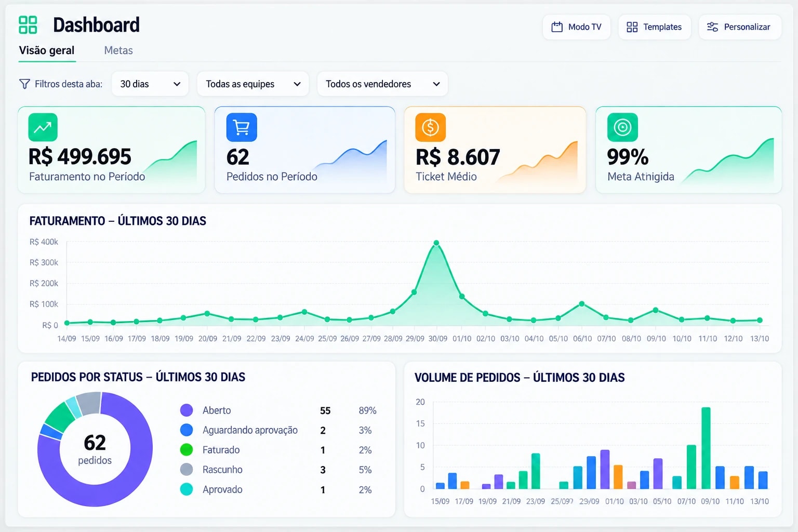
Task: Click the Aguardando aprovação status label
Action: tap(250, 430)
